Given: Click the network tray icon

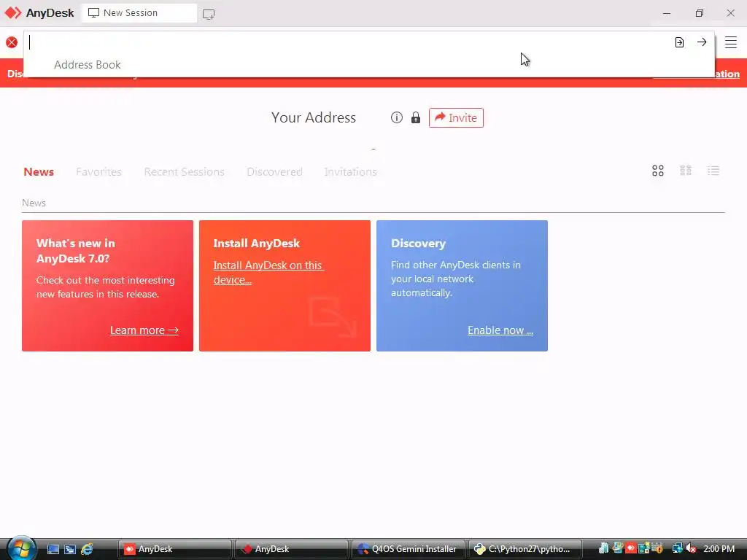Looking at the screenshot, I should [x=677, y=548].
